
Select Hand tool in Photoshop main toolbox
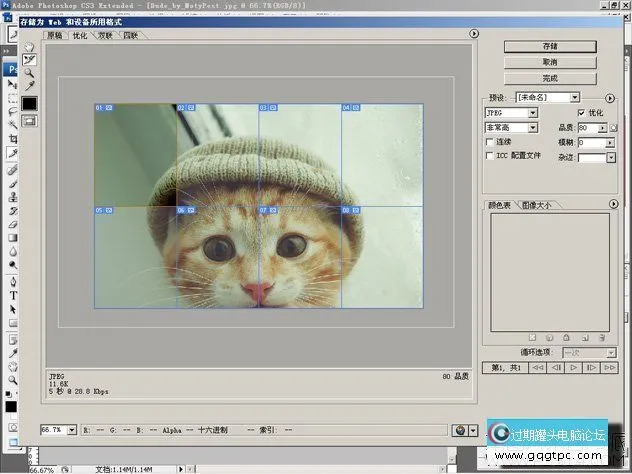click(13, 367)
